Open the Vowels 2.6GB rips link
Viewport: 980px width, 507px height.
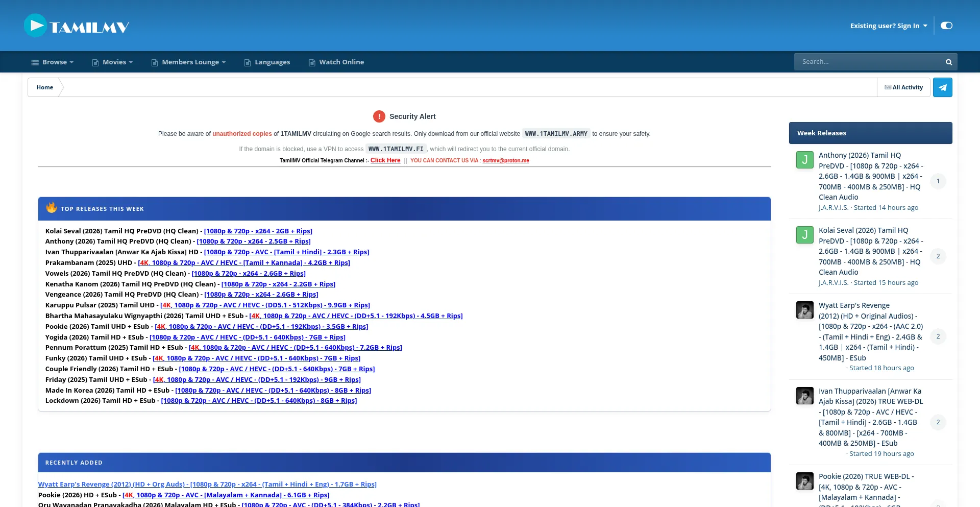(249, 274)
